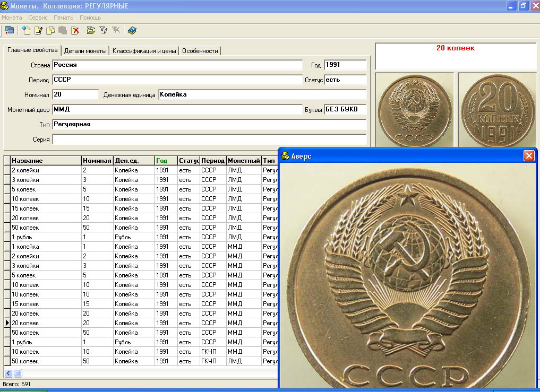This screenshot has width=540, height=392.
Task: Click the Монетный двор field with ММД
Action: [177, 109]
